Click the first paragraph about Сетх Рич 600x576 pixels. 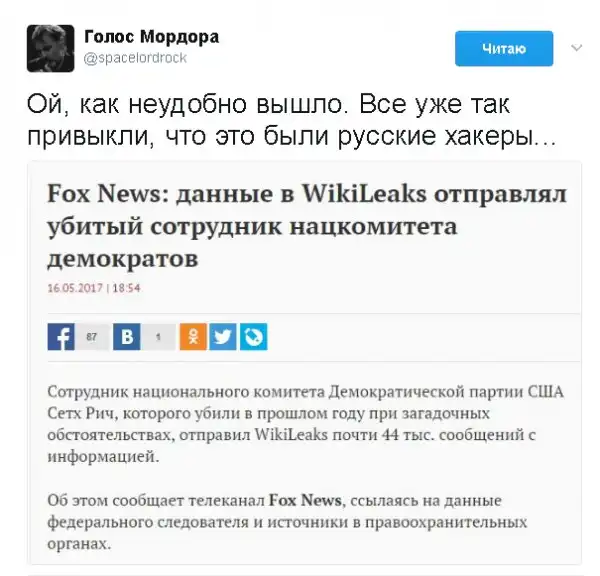pyautogui.click(x=305, y=424)
